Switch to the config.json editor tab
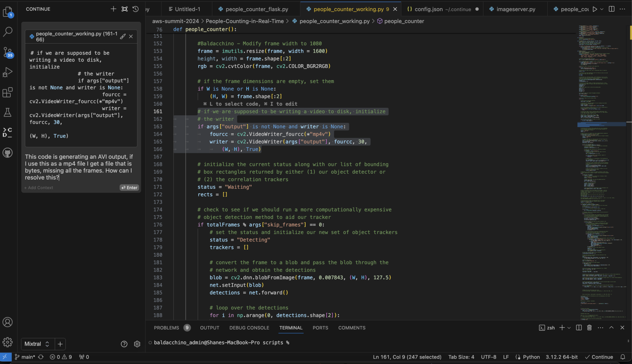This screenshot has height=364, width=632. point(437,8)
